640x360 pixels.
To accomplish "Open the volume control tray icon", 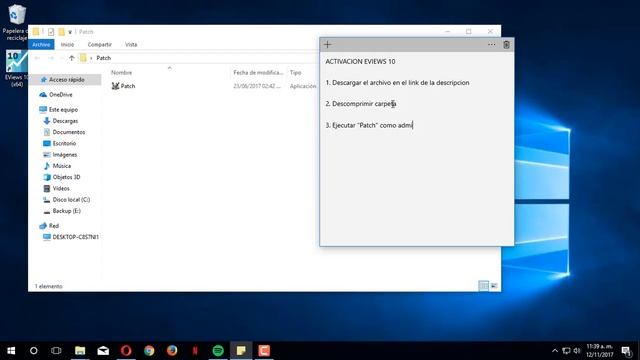I will 577,351.
